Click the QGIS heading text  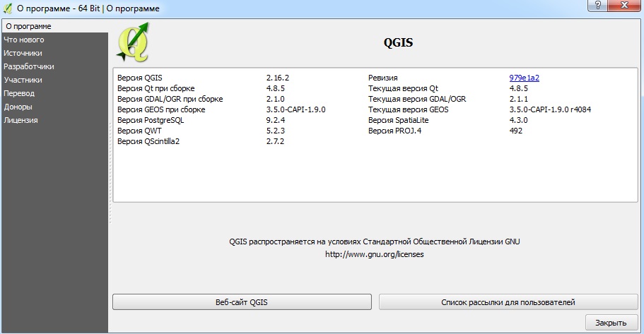tap(398, 42)
